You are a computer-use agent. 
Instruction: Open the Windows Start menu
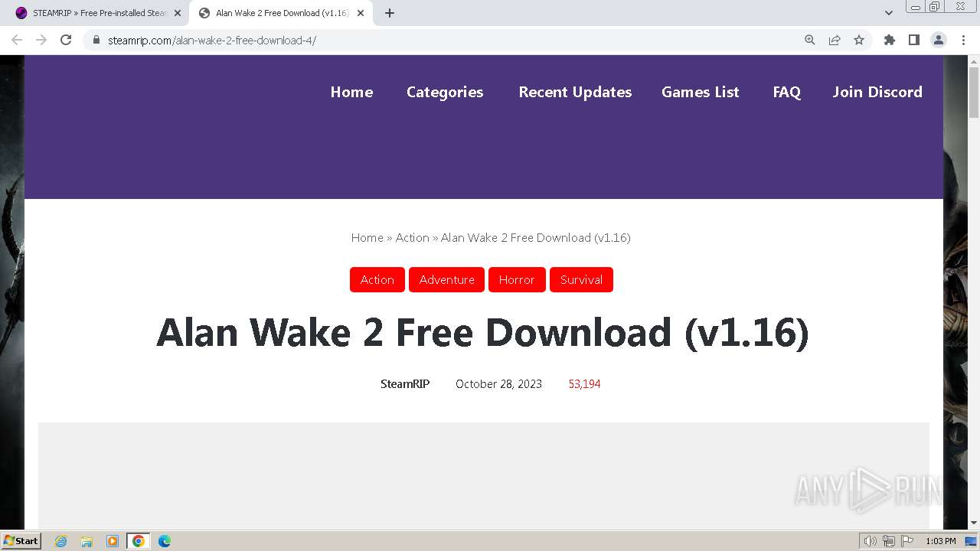[x=21, y=541]
